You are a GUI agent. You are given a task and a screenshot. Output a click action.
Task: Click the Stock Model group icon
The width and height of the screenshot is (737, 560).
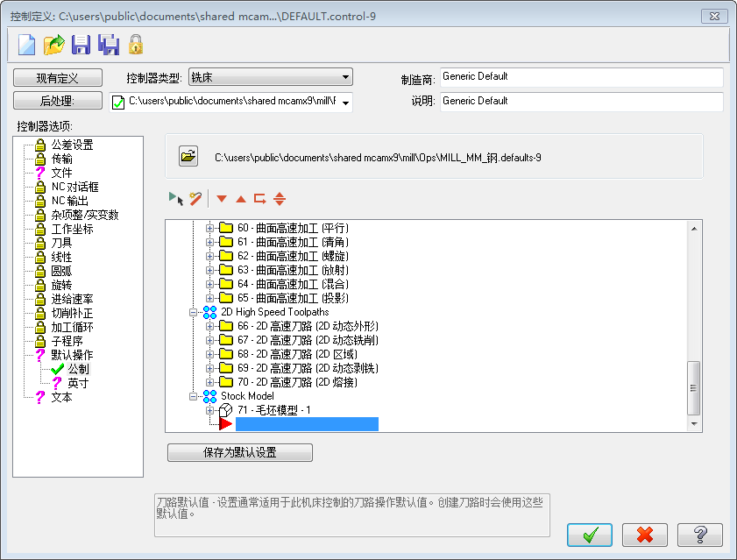209,396
